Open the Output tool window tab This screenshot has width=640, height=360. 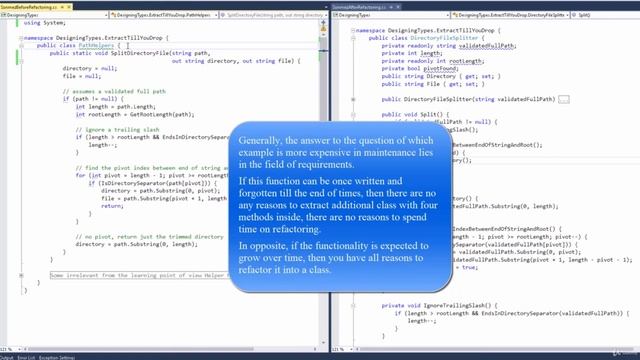(7, 358)
